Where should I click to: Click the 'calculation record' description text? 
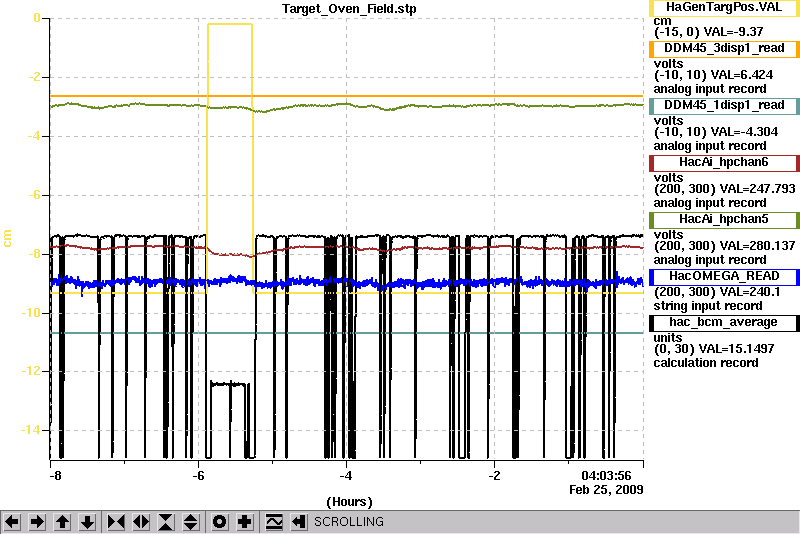[x=706, y=363]
